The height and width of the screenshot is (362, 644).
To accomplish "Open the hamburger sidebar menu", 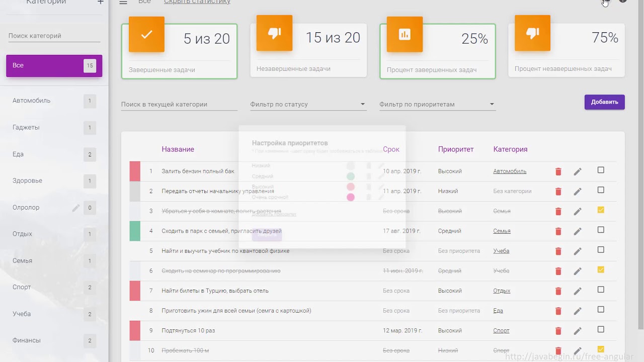I will 123,3.
